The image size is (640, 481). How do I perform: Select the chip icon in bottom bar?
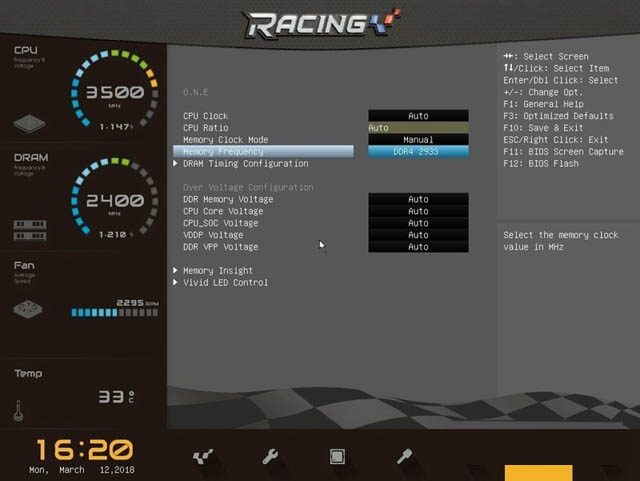(x=338, y=457)
